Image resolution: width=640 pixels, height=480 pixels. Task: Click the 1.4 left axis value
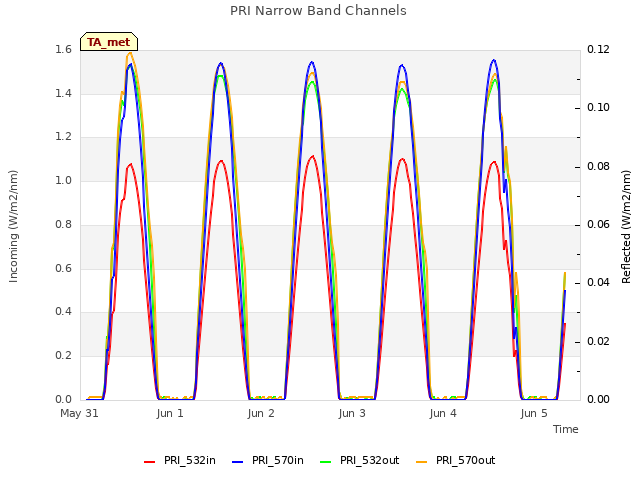64,93
